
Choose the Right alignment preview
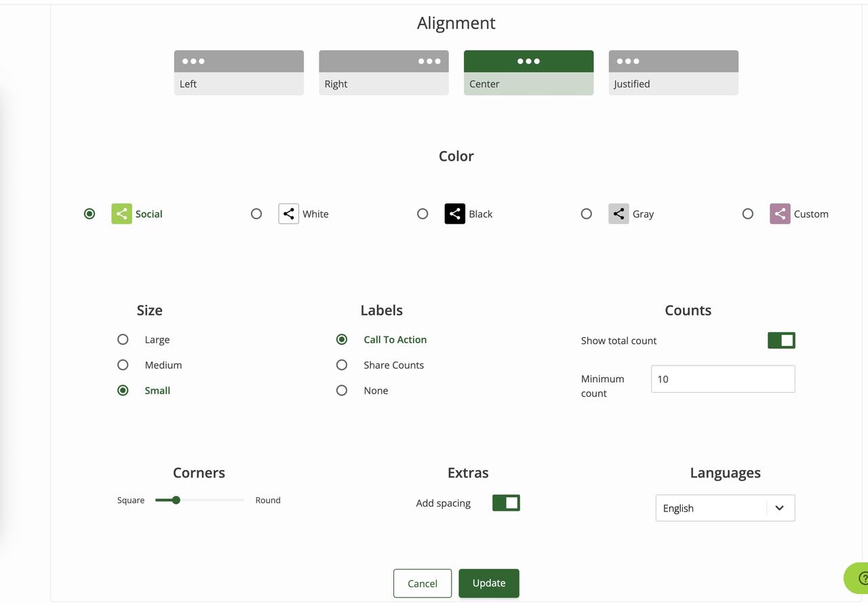[383, 71]
